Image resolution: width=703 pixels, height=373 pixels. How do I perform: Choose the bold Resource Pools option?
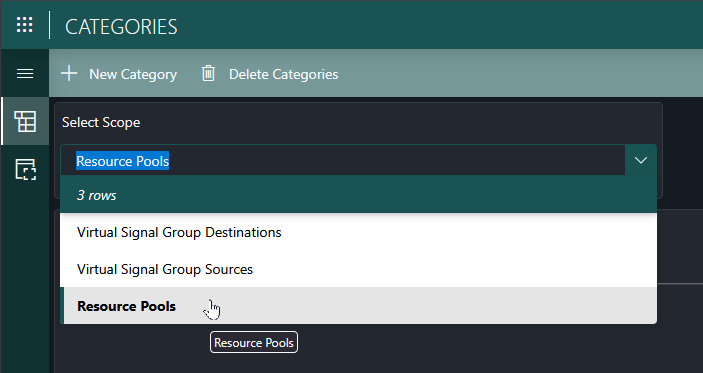[358, 306]
